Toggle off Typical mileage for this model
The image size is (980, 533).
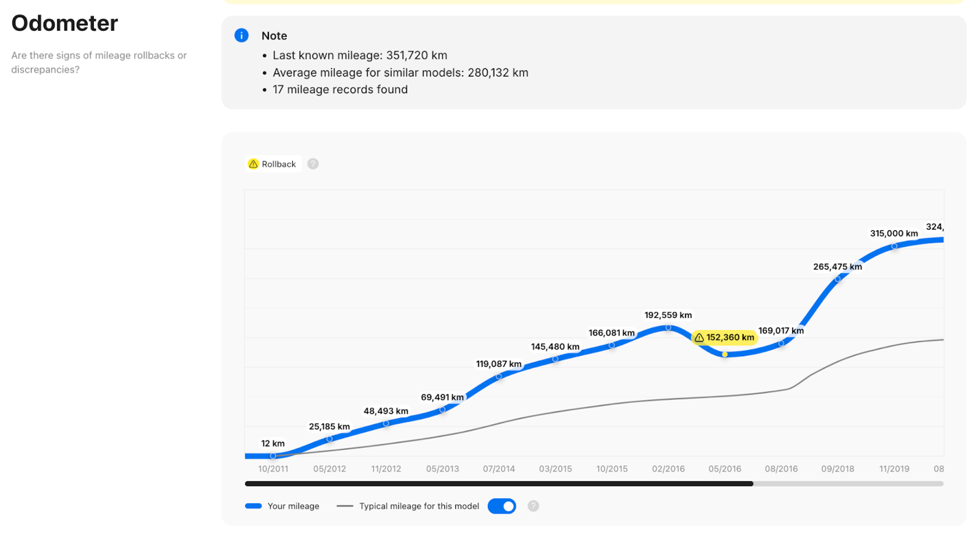[502, 506]
